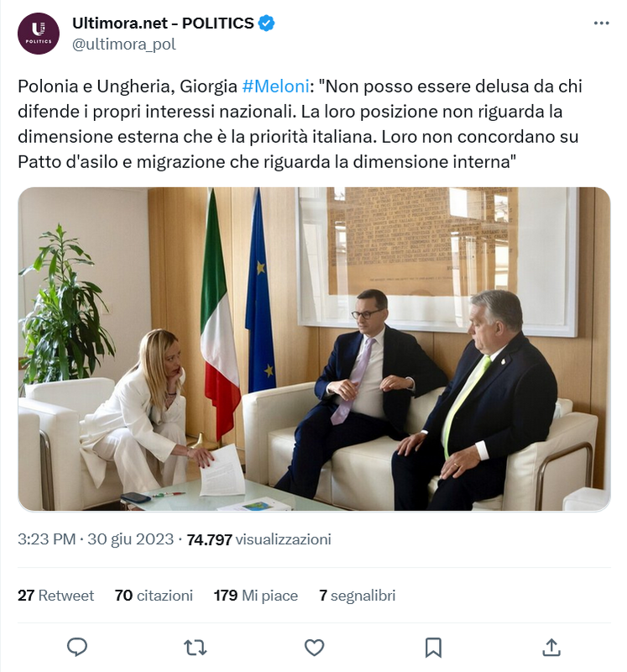Click the share upload icon
Image resolution: width=627 pixels, height=672 pixels.
[x=551, y=647]
